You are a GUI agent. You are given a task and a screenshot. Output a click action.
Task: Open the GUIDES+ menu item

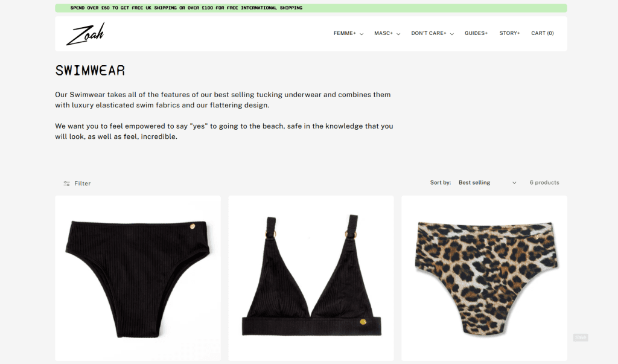(476, 33)
